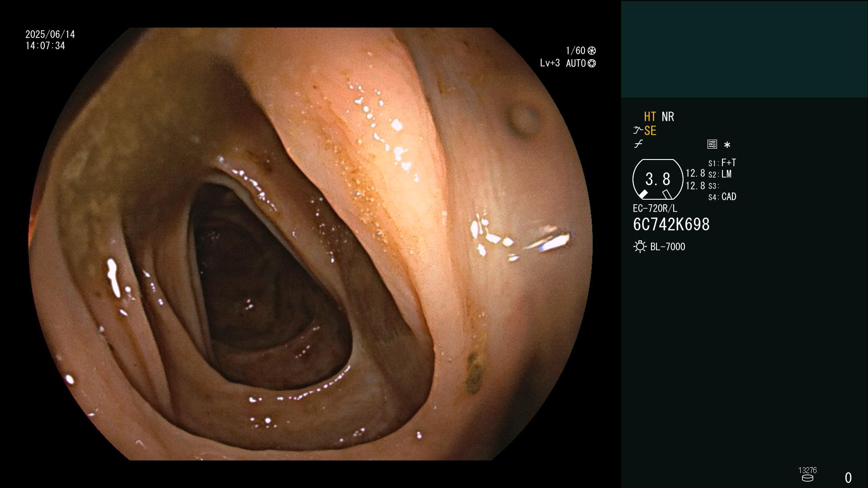Click the hollow channel marker in scope diagram
The image size is (868, 488).
click(x=667, y=194)
